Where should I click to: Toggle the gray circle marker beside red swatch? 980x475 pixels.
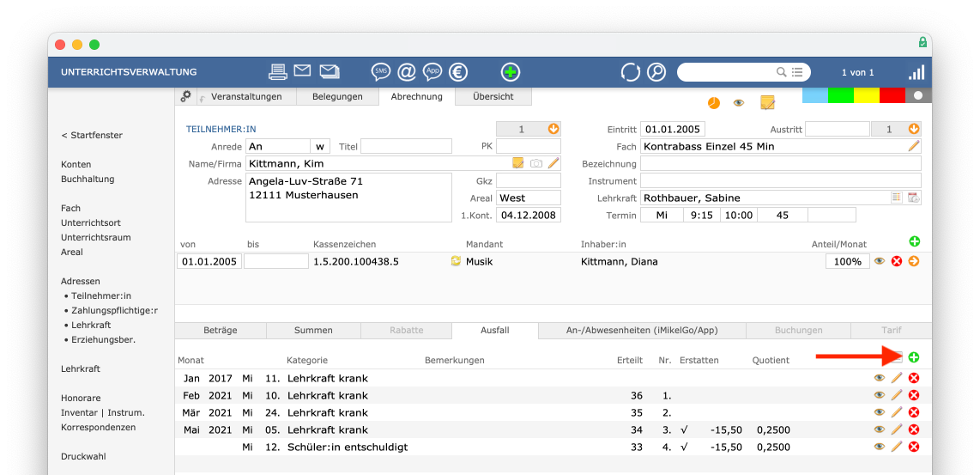(x=918, y=95)
